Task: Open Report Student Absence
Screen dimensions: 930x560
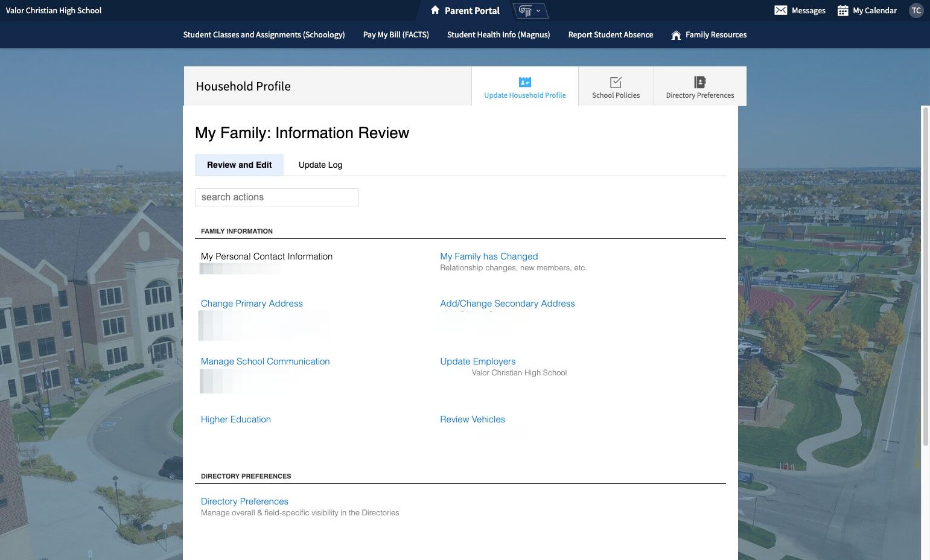Action: 611,35
